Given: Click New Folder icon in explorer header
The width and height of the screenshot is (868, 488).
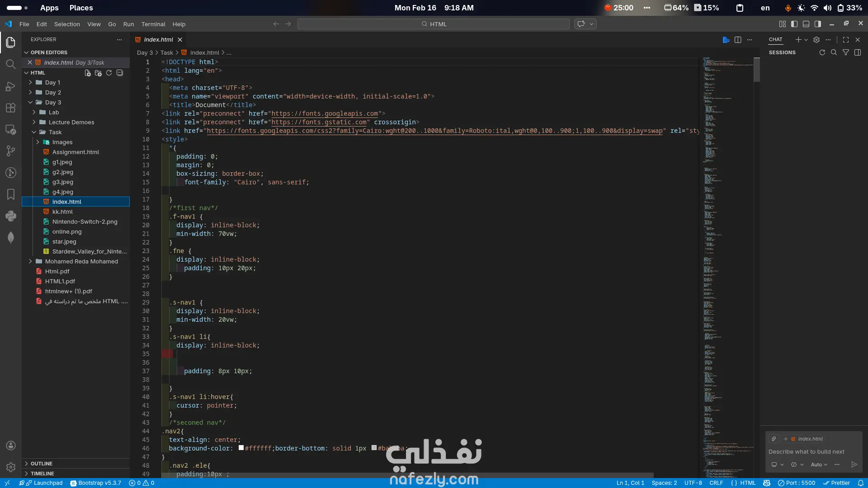Looking at the screenshot, I should coord(98,73).
